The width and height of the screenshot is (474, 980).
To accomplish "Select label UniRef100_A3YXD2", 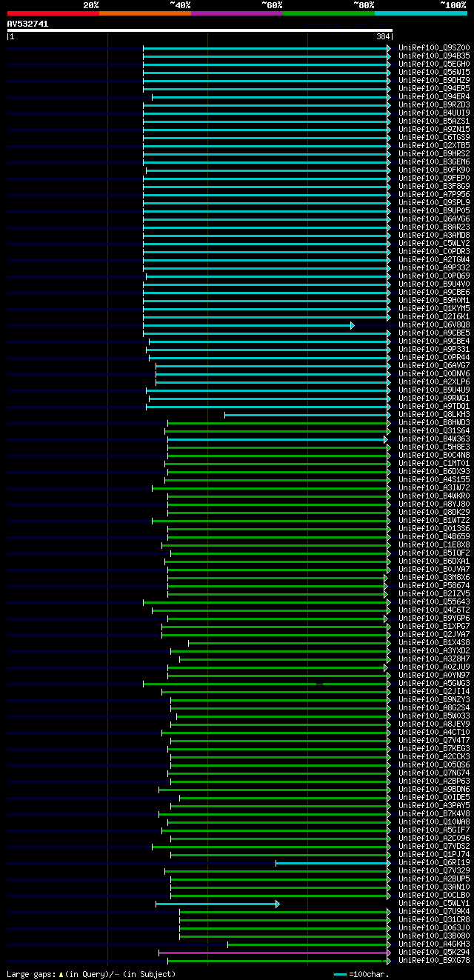I will coord(434,651).
